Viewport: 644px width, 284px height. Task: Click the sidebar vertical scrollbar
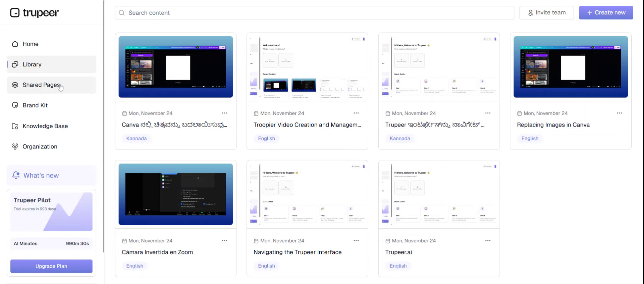click(104, 126)
